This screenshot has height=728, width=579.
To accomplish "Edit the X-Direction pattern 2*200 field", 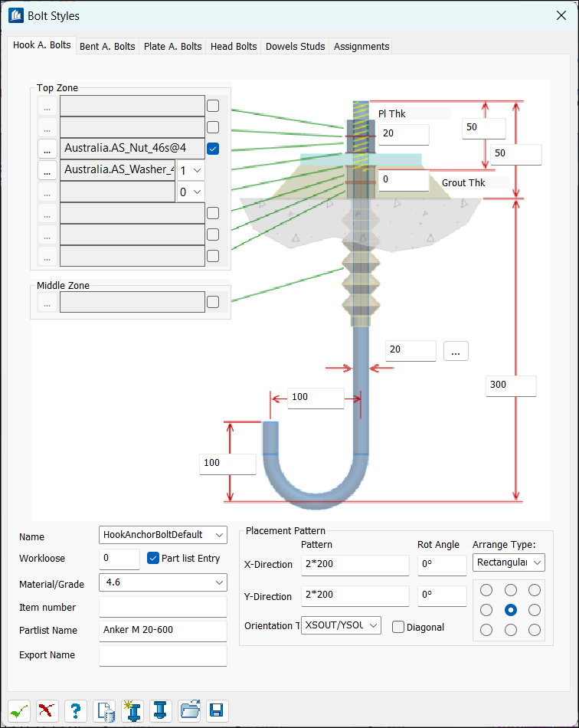I will 355,565.
